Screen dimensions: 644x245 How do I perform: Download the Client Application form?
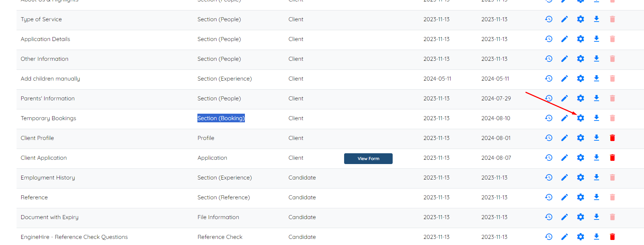(x=597, y=158)
